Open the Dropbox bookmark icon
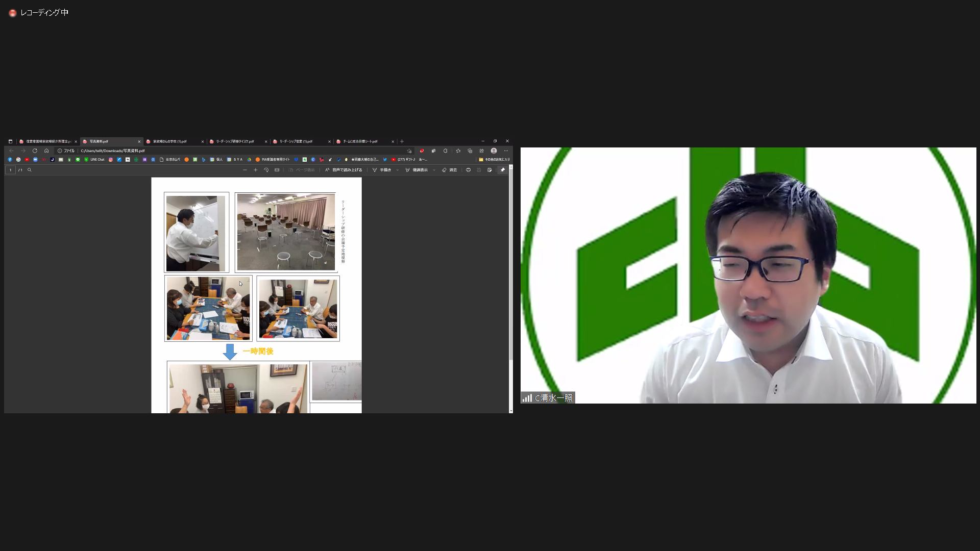Viewport: 980px width, 551px height. tap(296, 160)
